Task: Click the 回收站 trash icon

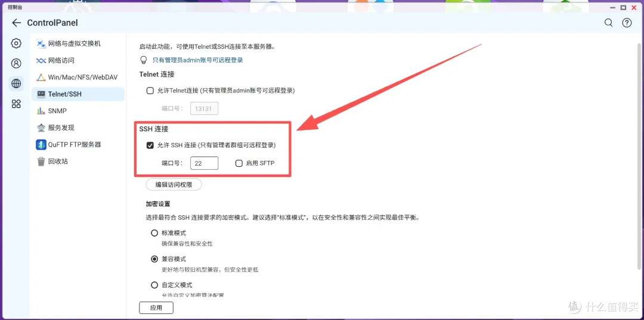Action: click(41, 161)
